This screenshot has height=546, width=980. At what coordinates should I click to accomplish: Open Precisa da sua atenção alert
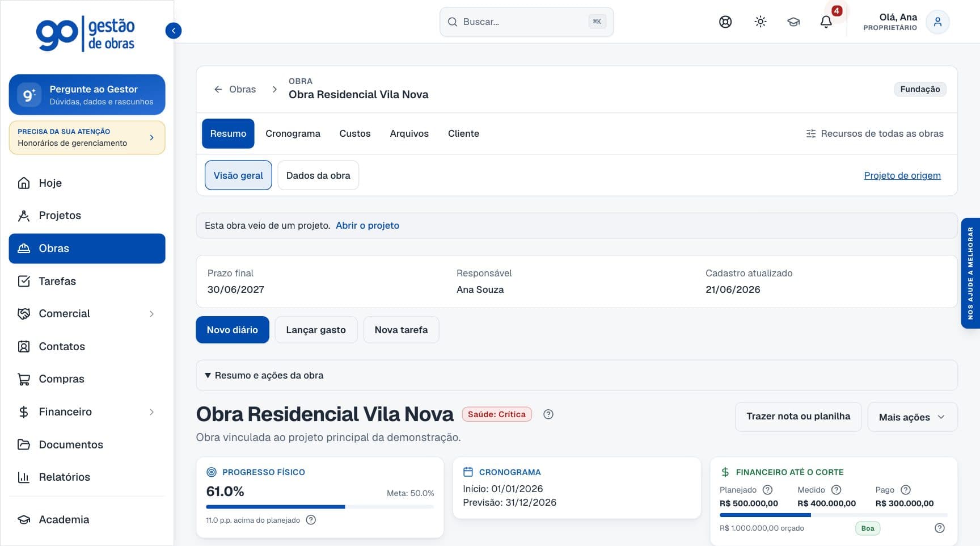point(87,137)
